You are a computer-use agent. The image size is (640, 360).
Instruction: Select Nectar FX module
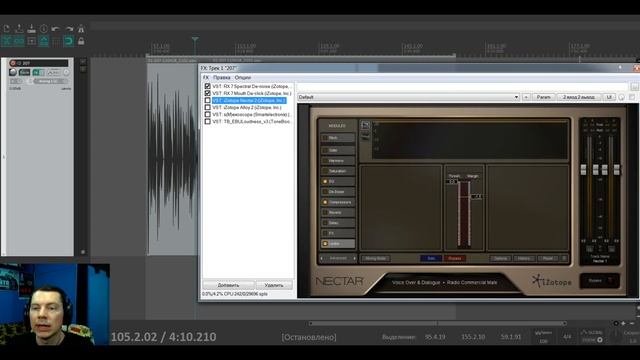(338, 233)
